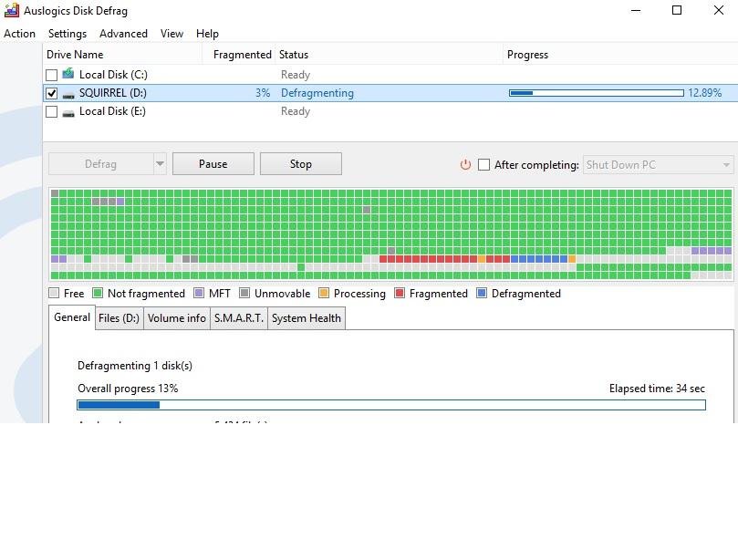Click the Defragmenting 1 disk(s) text

[x=135, y=366]
